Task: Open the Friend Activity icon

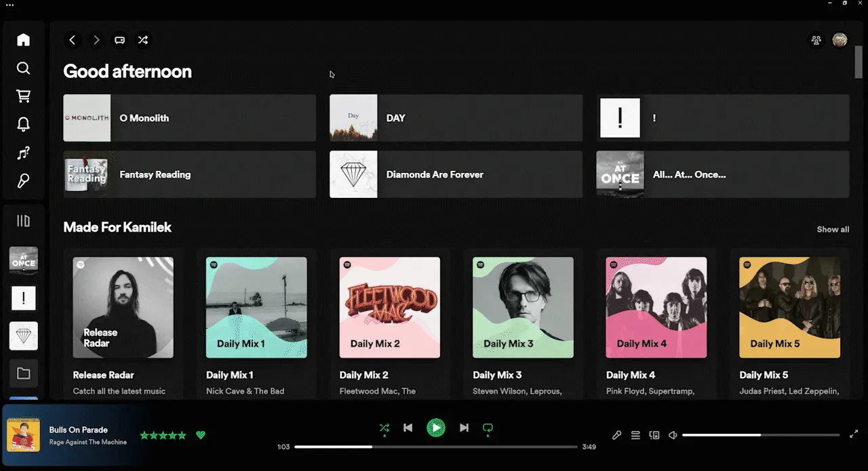Action: pyautogui.click(x=816, y=40)
